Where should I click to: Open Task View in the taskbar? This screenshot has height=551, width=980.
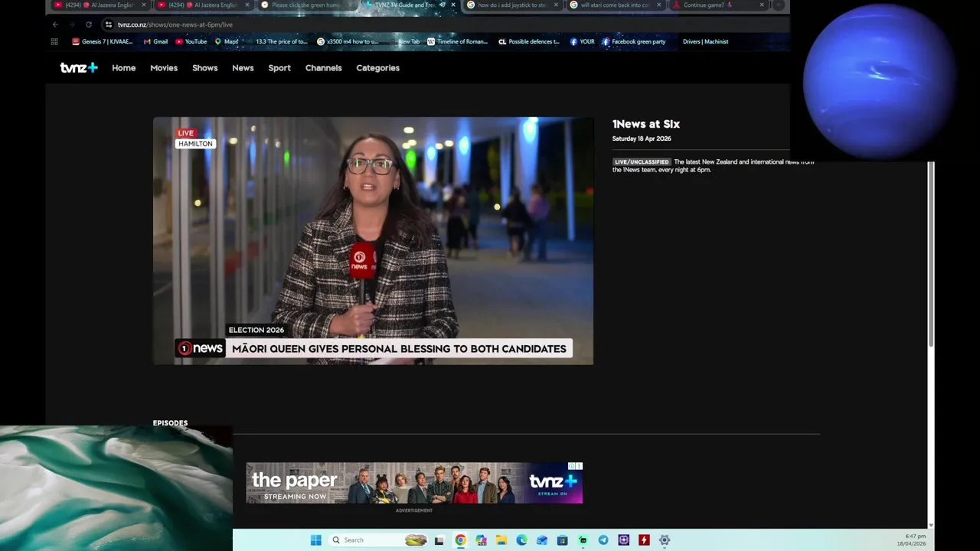[x=439, y=540]
